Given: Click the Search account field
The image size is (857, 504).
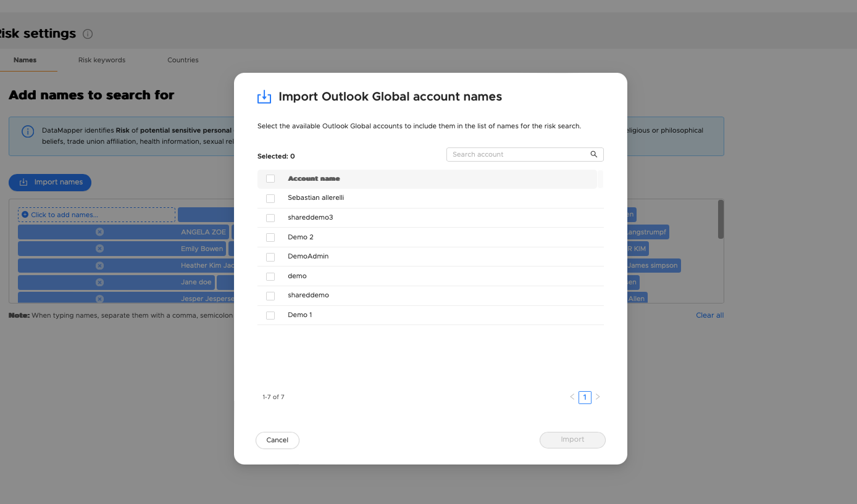Looking at the screenshot, I should pos(525,154).
